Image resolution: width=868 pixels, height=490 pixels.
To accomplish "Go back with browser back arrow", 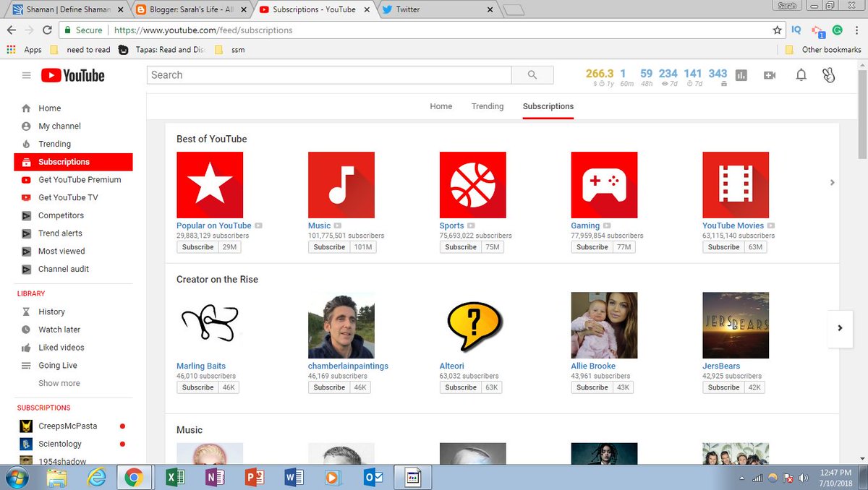I will coord(11,30).
